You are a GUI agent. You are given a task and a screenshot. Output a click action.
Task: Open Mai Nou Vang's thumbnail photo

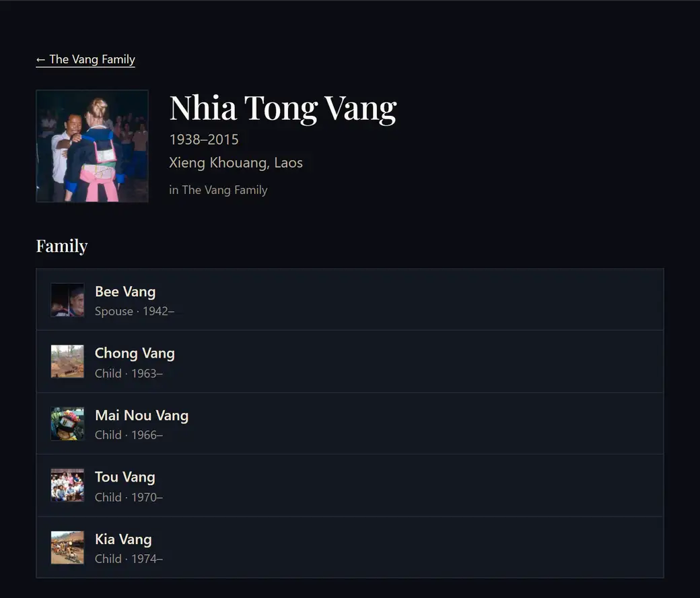67,424
